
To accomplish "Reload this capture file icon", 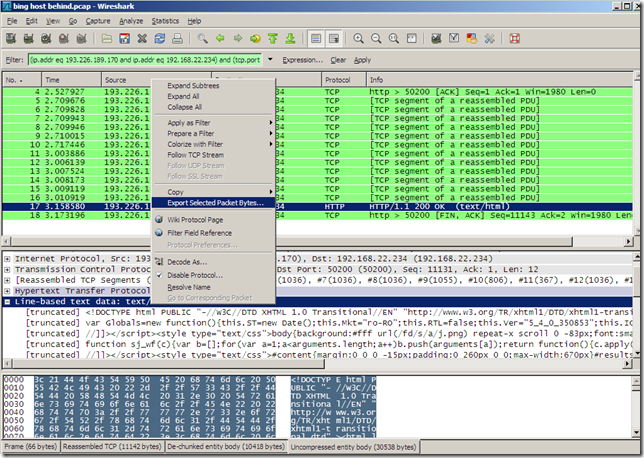I will click(160, 39).
